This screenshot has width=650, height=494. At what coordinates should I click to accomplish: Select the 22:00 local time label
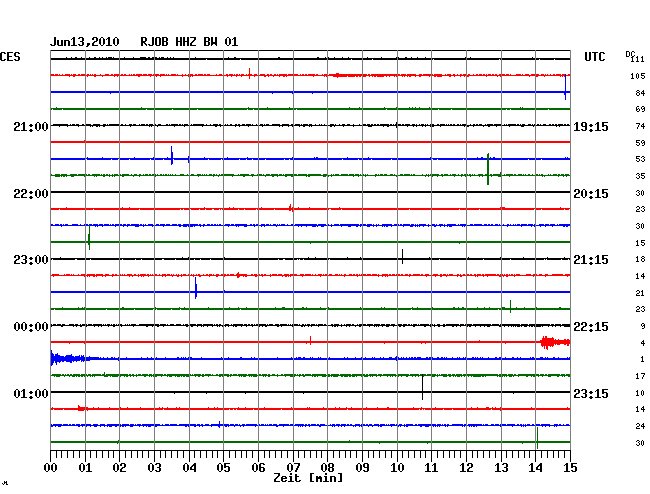[x=31, y=194]
